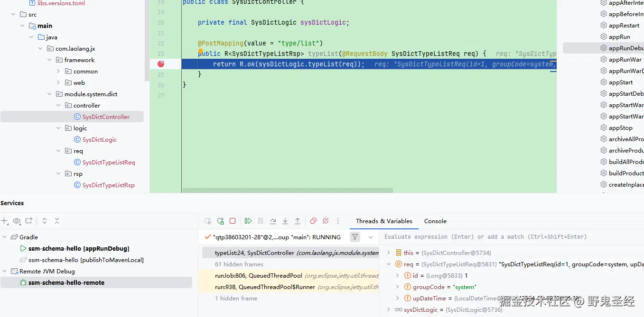Screen dimensions: 644x317
Task: Step out of the current method
Action: coord(298,221)
